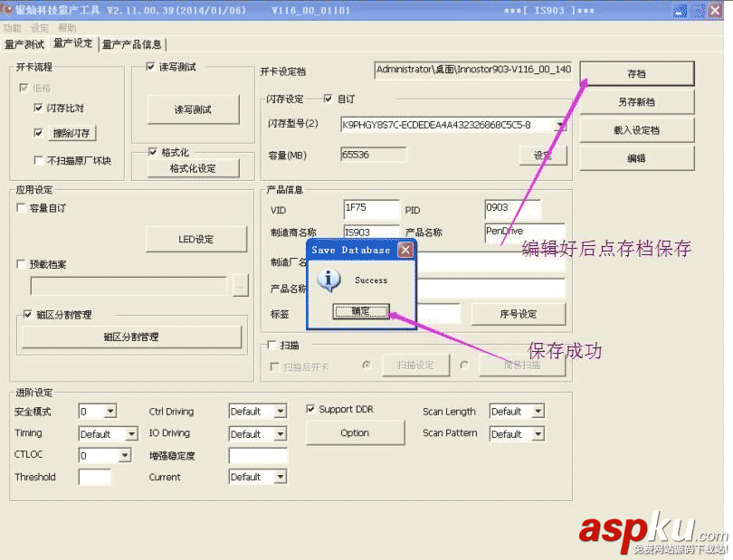This screenshot has height=560, width=733.
Task: Uncheck Support DDR option
Action: [310, 409]
